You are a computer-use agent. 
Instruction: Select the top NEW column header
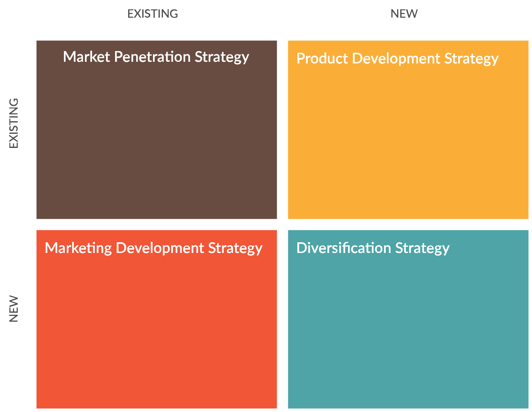(404, 14)
